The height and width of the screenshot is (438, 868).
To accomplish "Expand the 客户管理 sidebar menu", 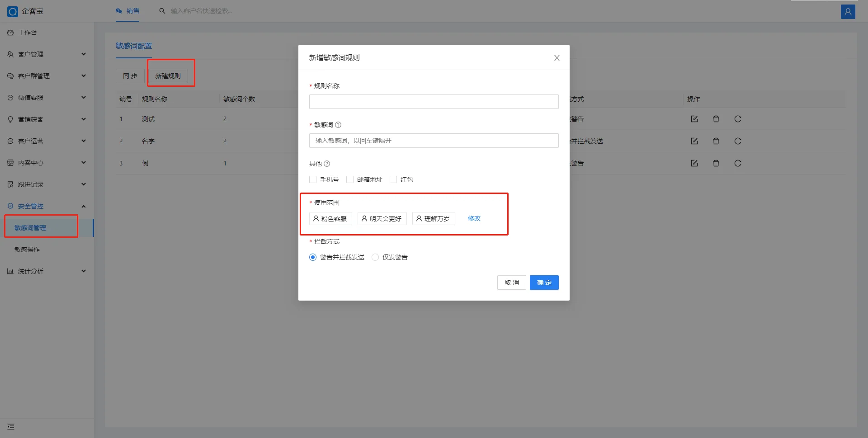I will pos(47,54).
